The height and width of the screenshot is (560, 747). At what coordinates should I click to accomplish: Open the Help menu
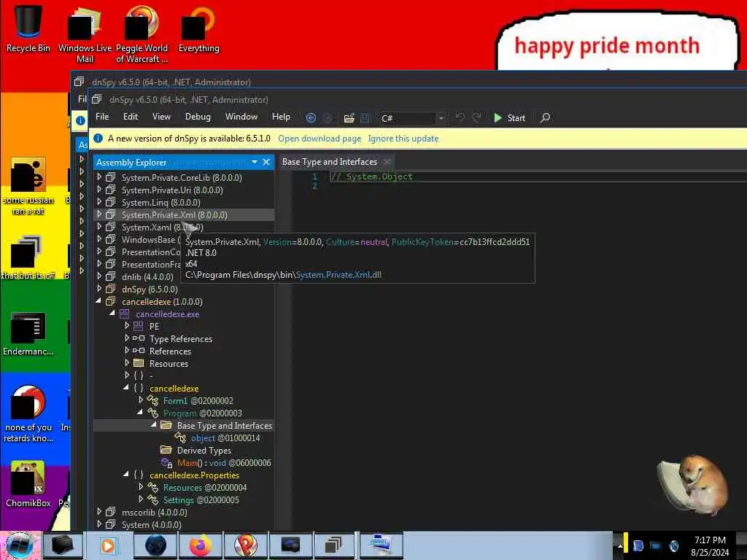pyautogui.click(x=281, y=117)
